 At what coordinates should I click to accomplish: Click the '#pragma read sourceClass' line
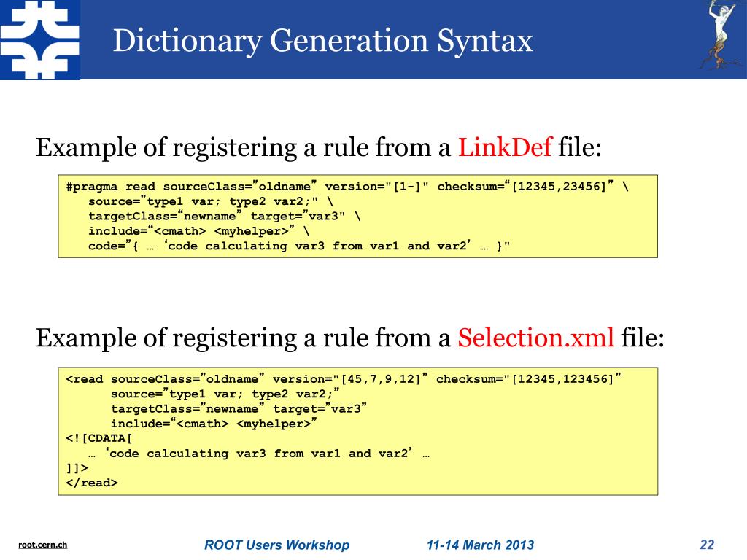[347, 186]
